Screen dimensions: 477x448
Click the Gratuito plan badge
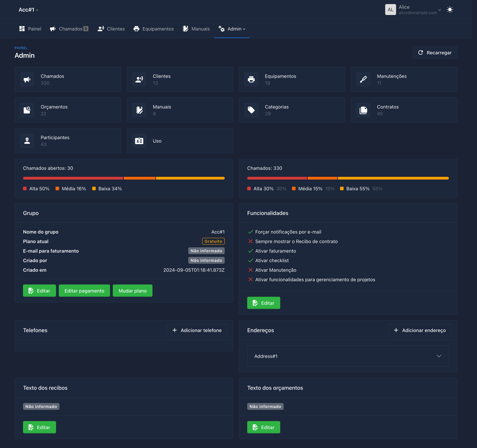coord(213,241)
